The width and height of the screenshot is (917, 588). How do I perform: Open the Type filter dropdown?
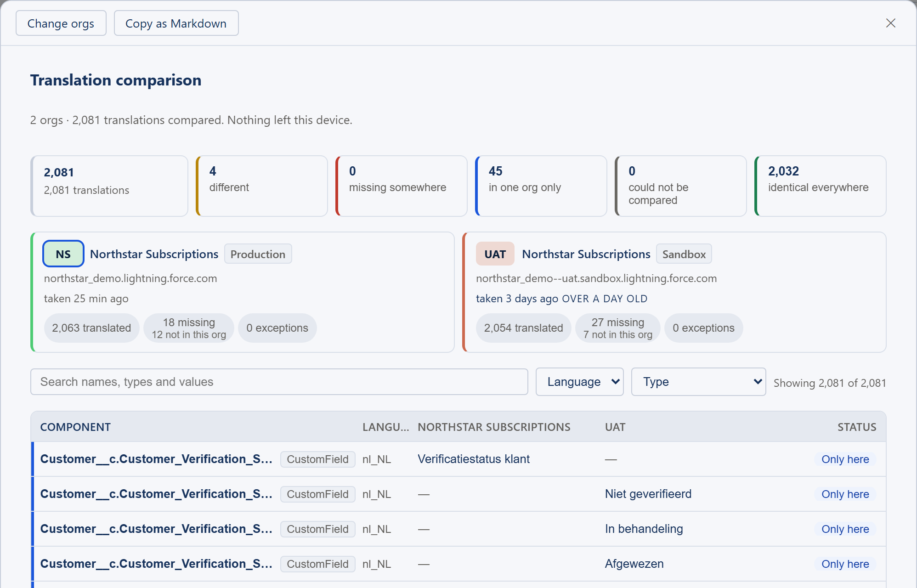[698, 382]
